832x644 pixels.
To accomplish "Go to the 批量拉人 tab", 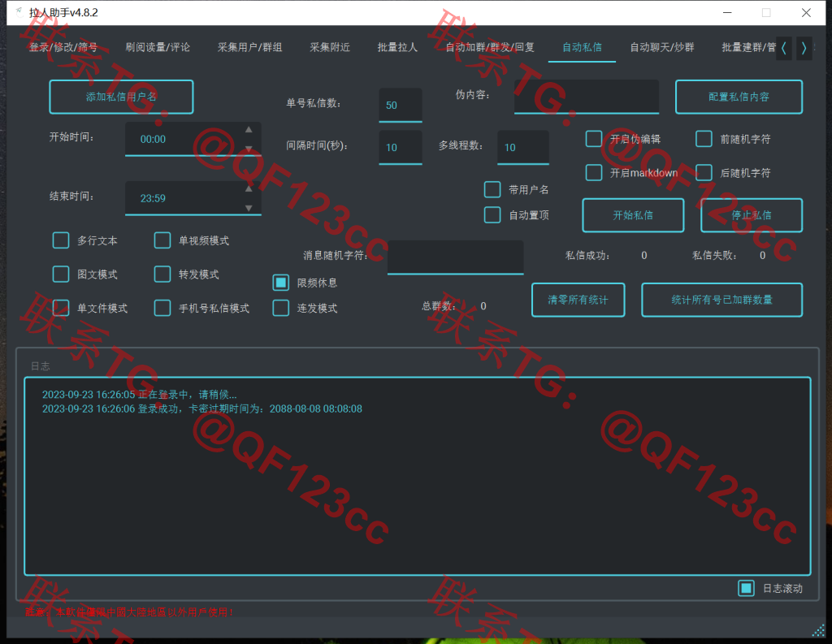I will [397, 47].
